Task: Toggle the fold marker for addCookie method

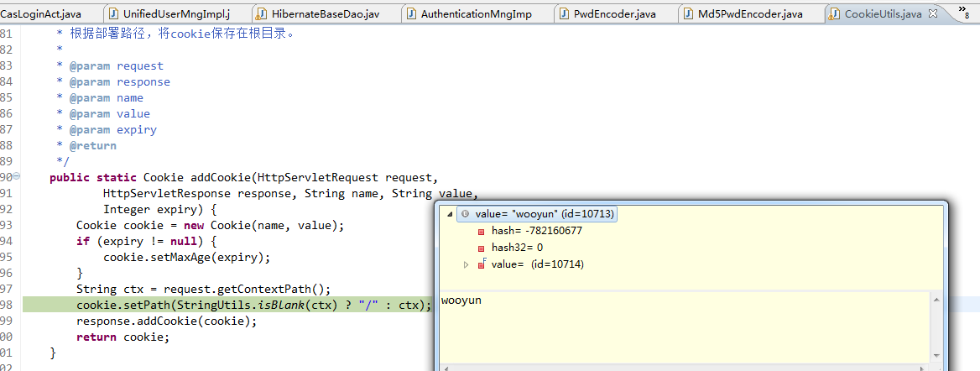Action: point(17,176)
